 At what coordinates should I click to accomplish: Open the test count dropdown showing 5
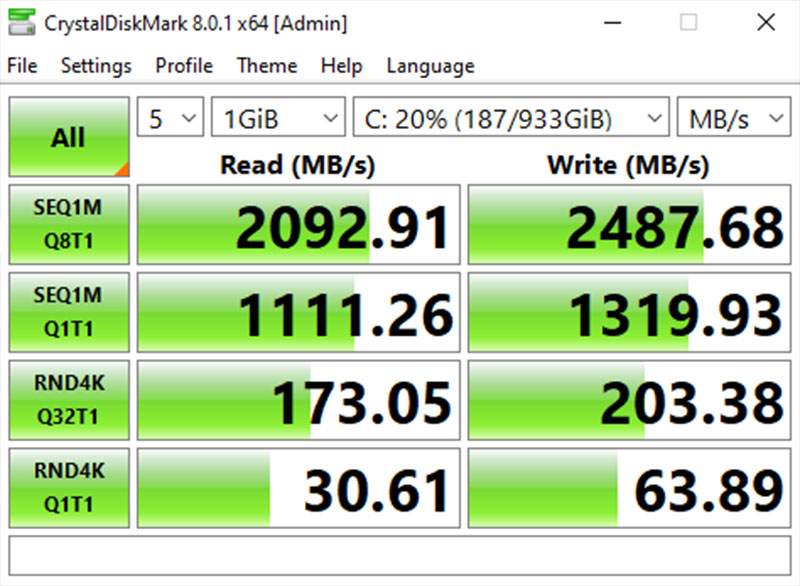tap(170, 117)
